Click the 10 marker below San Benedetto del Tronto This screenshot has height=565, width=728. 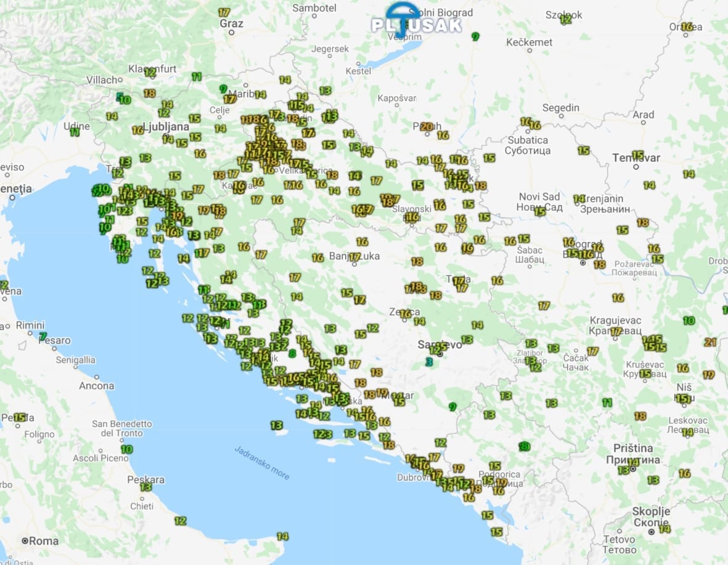click(126, 449)
